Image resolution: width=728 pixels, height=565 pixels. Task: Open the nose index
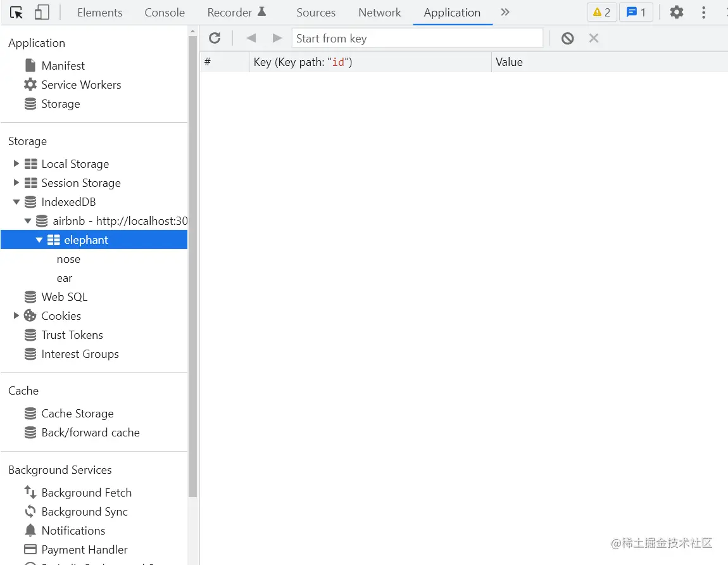tap(68, 259)
